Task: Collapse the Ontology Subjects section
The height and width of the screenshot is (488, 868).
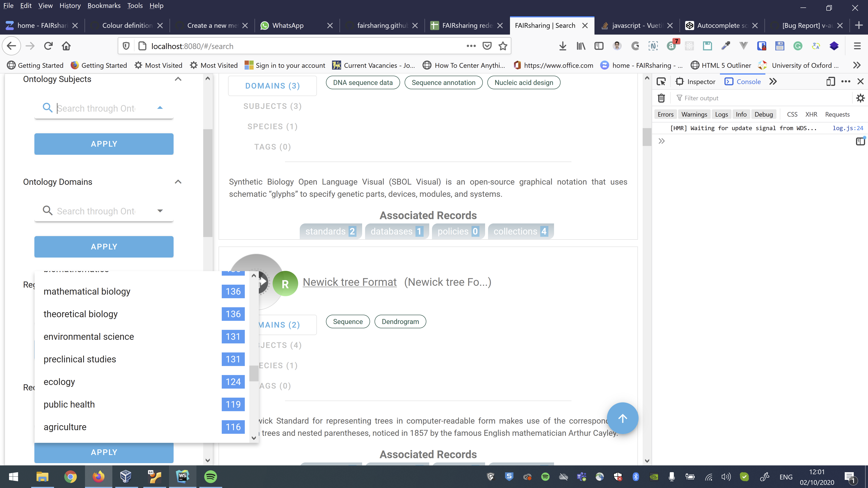Action: pyautogui.click(x=178, y=79)
